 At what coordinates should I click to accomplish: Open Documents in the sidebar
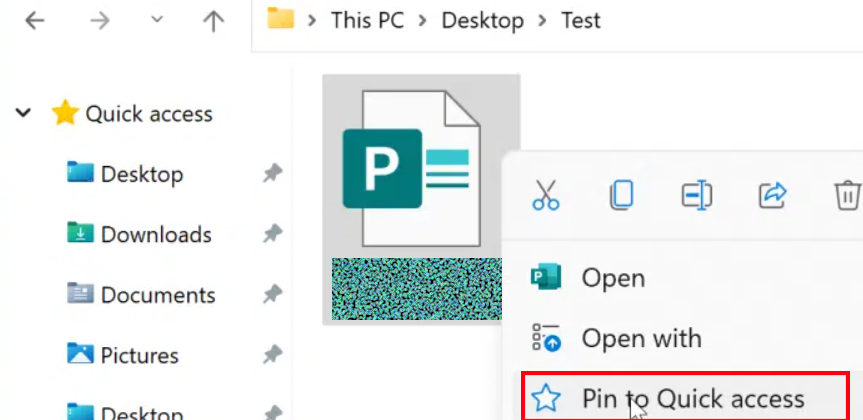[x=157, y=295]
